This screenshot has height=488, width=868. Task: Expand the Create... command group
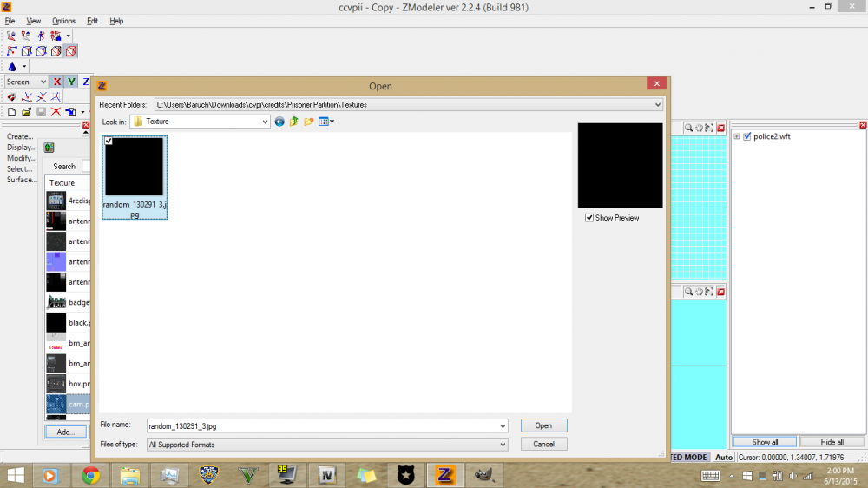20,136
